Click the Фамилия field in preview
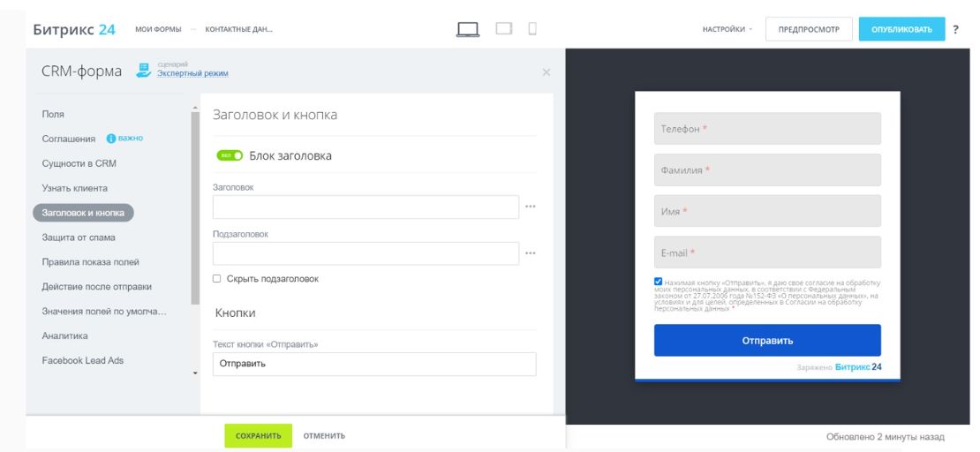Image resolution: width=980 pixels, height=452 pixels. [x=767, y=170]
